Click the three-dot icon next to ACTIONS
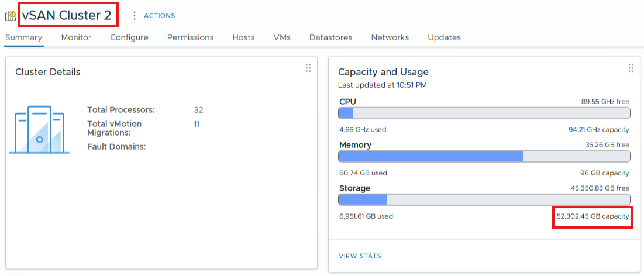 click(x=135, y=16)
